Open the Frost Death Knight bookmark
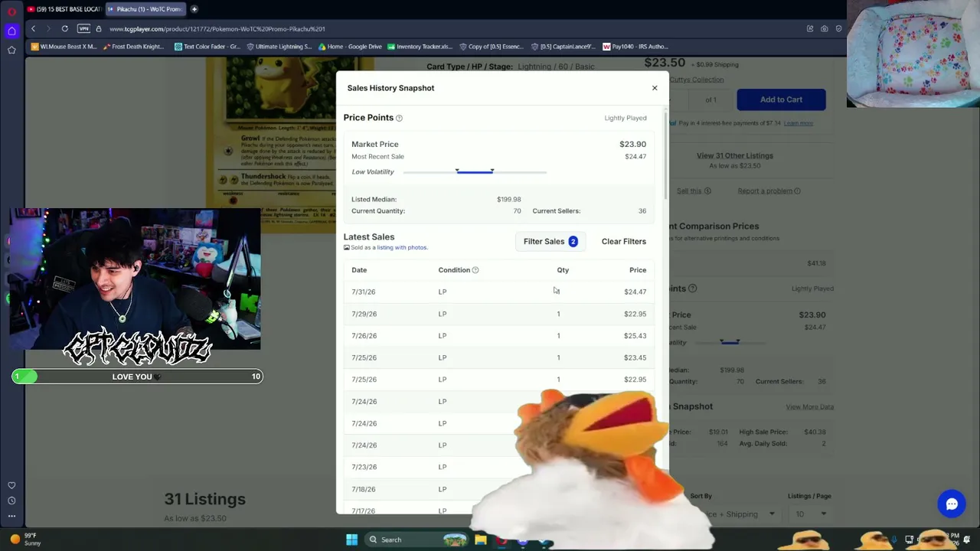This screenshot has width=980, height=551. coord(133,47)
